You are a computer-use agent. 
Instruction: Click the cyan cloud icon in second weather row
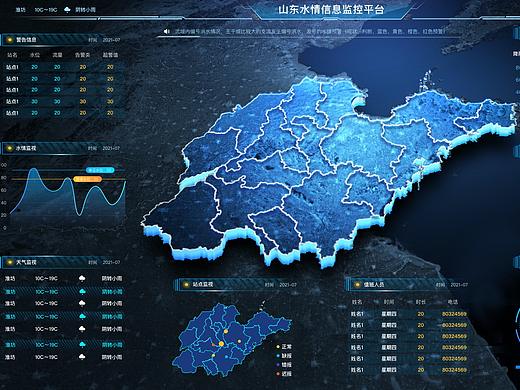click(82, 291)
